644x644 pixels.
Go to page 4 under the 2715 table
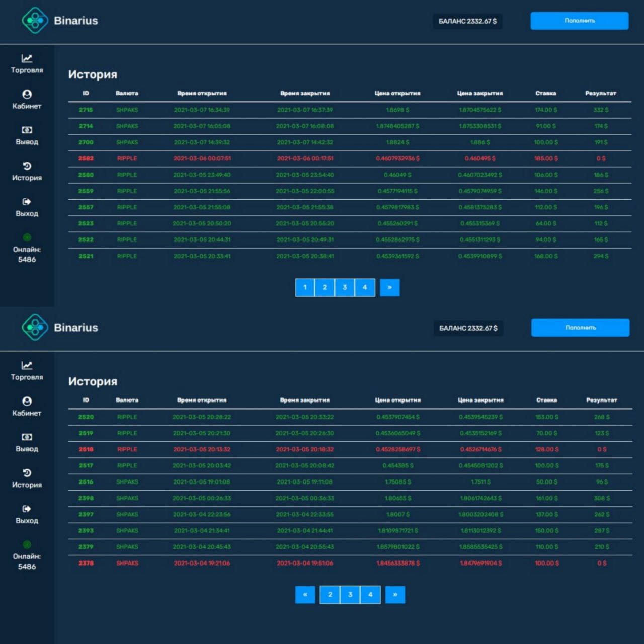[365, 287]
